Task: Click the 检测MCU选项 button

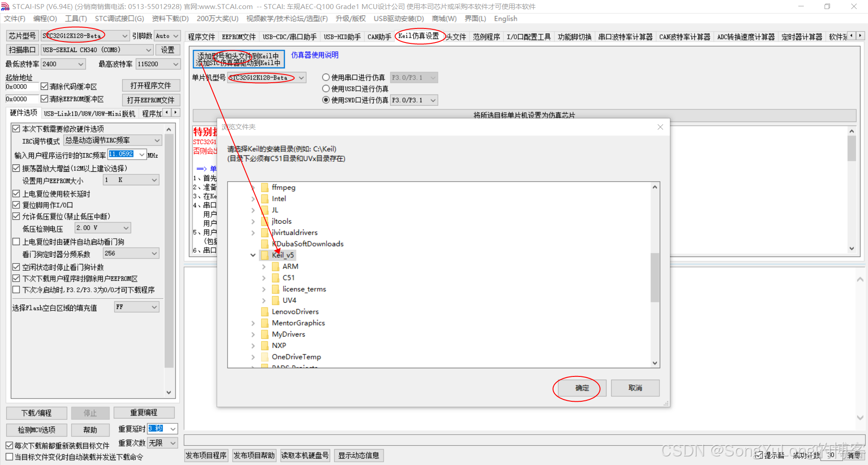Action: 37,430
